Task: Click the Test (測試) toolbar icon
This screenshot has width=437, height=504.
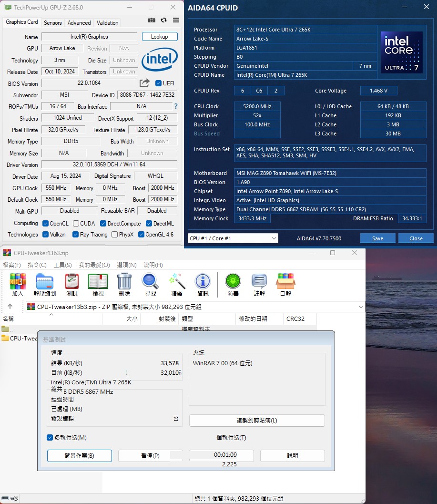Action: (x=72, y=285)
